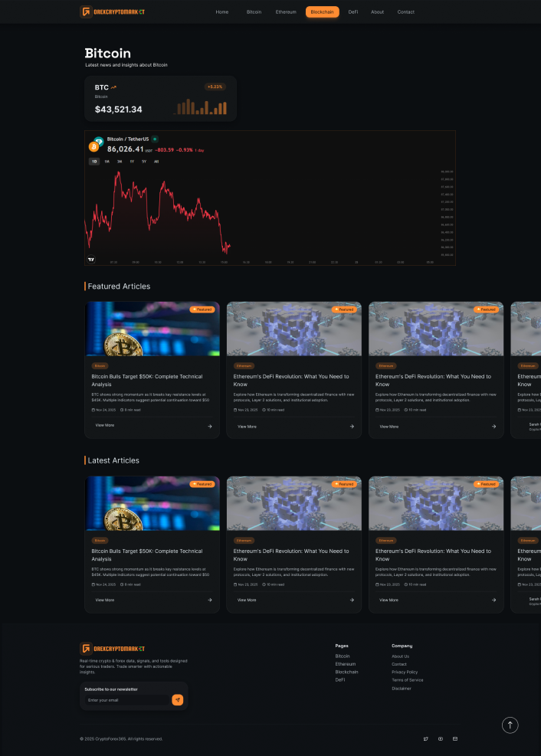The image size is (541, 756).
Task: Select the 3M chart range tab
Action: point(120,162)
